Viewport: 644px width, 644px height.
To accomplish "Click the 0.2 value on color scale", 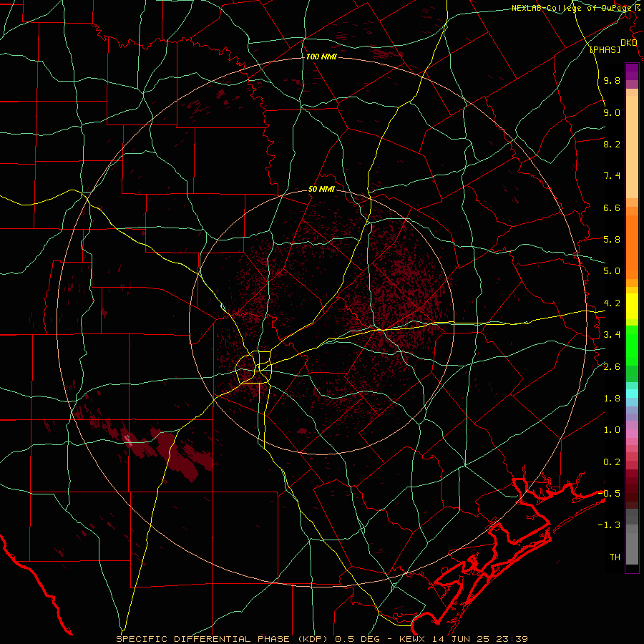I will [x=612, y=462].
